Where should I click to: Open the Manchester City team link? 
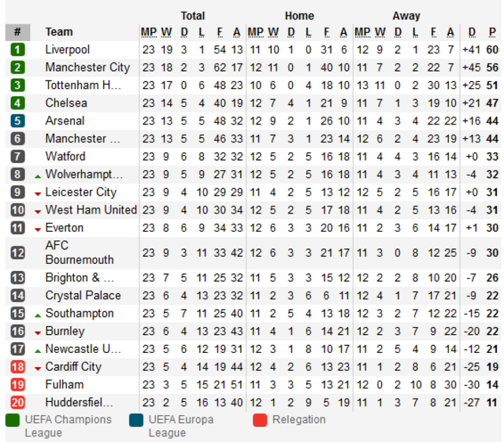pyautogui.click(x=87, y=68)
